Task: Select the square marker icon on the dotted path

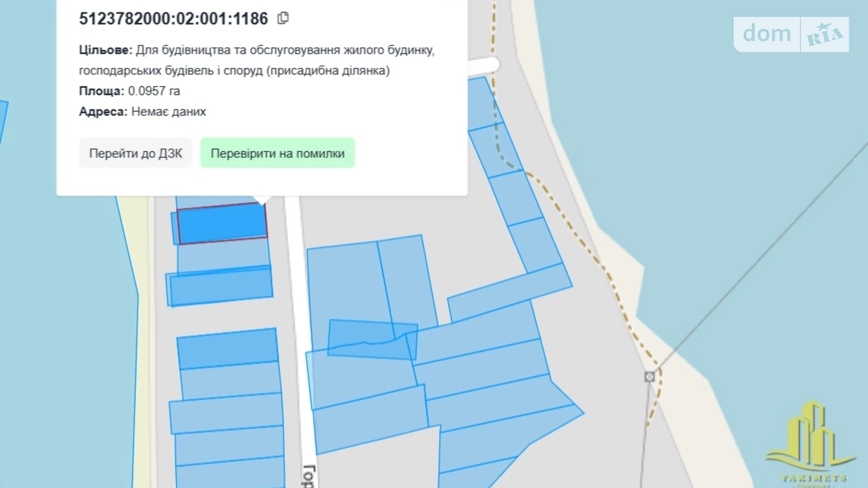Action: [x=649, y=377]
